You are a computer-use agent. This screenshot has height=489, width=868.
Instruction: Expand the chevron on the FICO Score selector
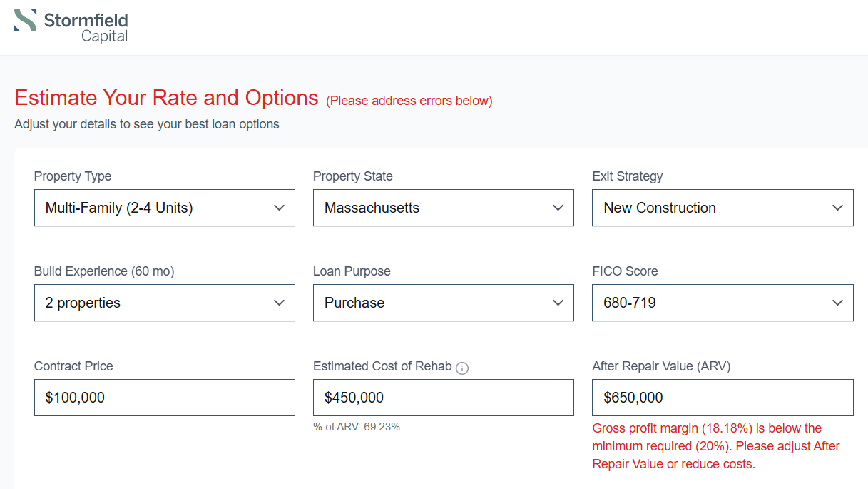click(837, 303)
